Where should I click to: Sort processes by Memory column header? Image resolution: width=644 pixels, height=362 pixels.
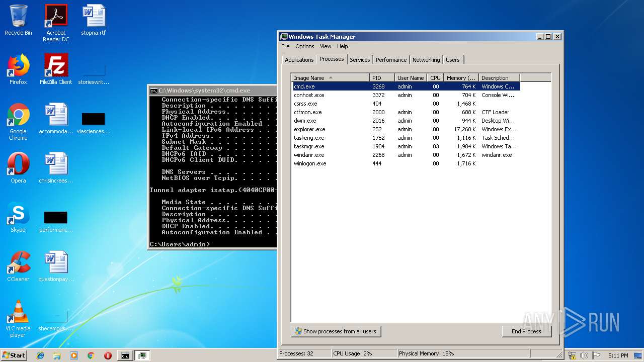click(461, 78)
